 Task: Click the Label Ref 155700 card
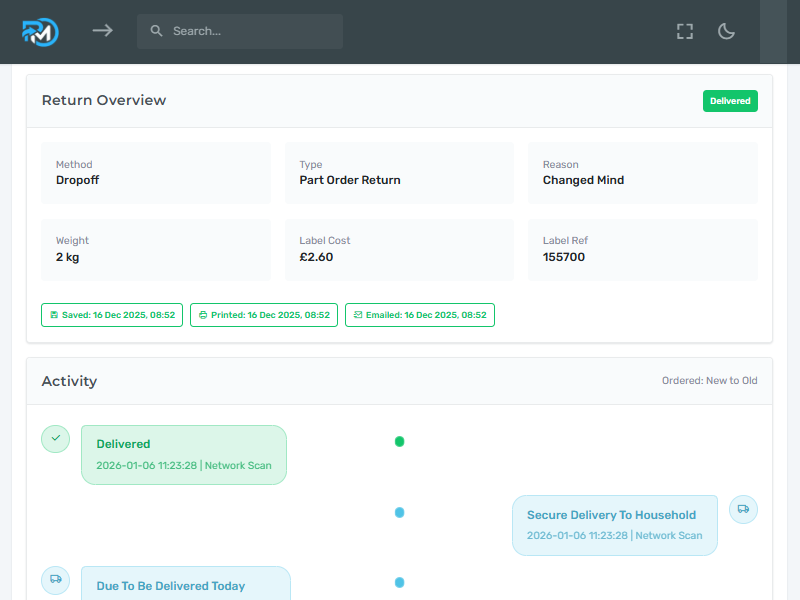pyautogui.click(x=642, y=250)
